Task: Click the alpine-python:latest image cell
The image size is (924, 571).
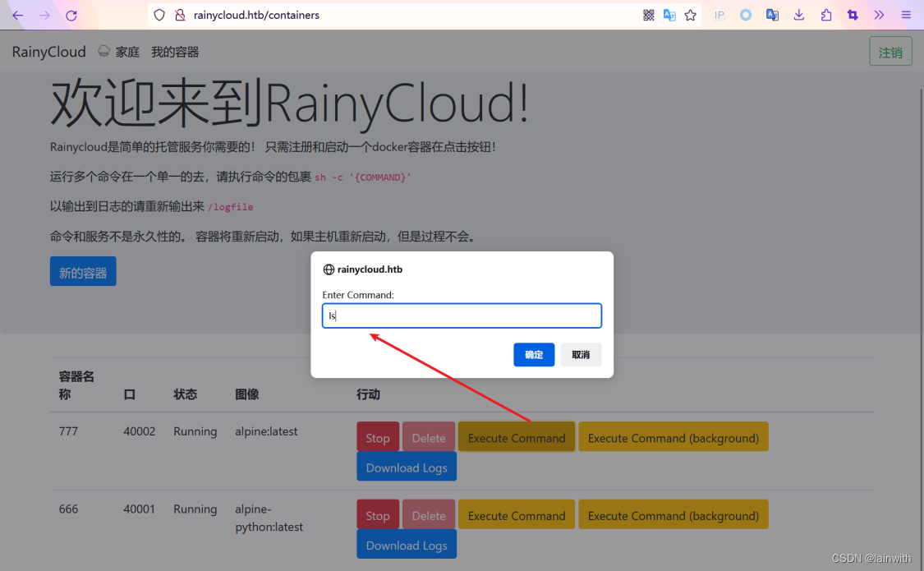Action: pos(269,518)
